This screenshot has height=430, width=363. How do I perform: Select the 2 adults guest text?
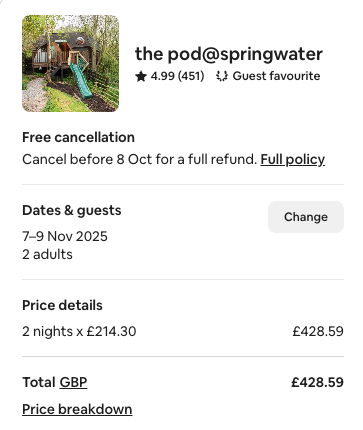pyautogui.click(x=47, y=255)
